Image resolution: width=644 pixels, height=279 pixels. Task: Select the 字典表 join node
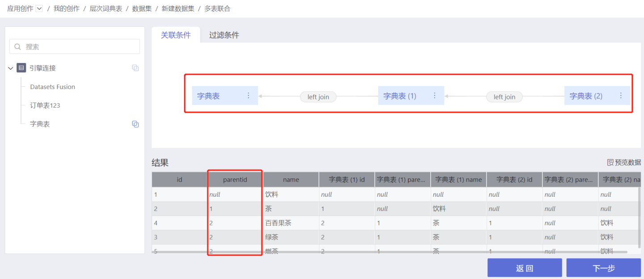225,96
